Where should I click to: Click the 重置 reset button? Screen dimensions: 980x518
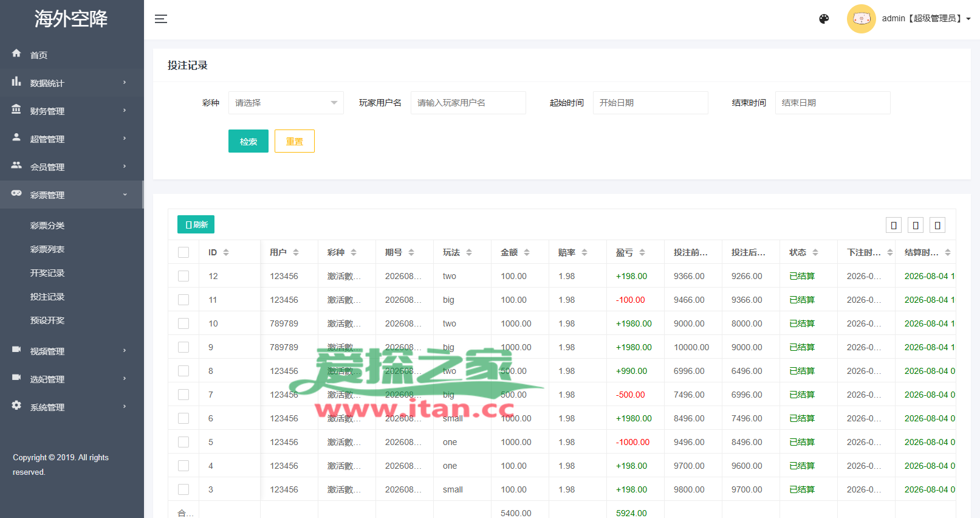(295, 141)
